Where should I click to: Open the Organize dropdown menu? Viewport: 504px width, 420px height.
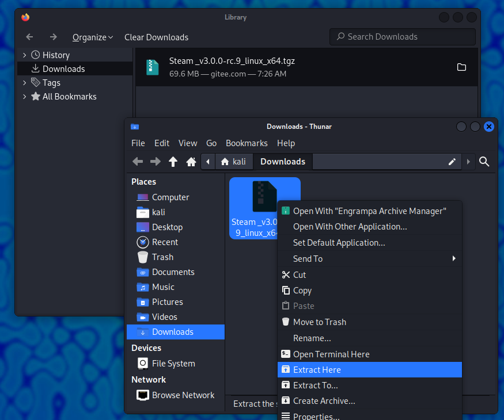tap(93, 37)
